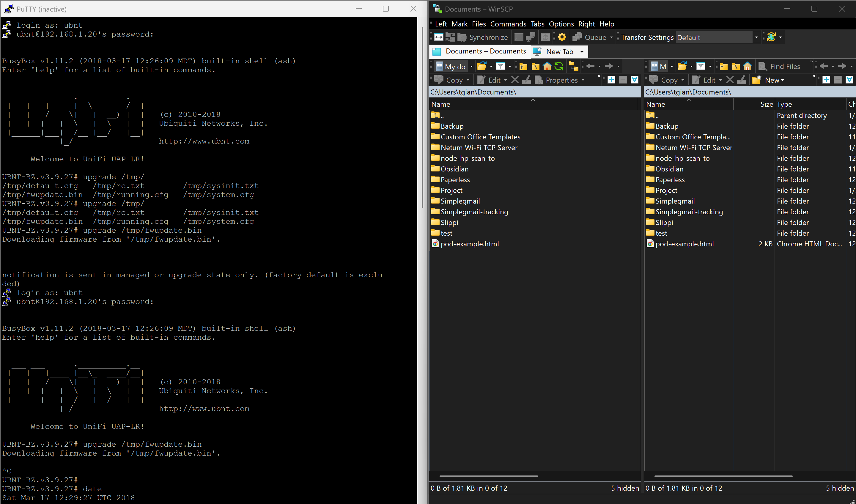The image size is (856, 504).
Task: Click left panel Back arrow
Action: point(590,66)
